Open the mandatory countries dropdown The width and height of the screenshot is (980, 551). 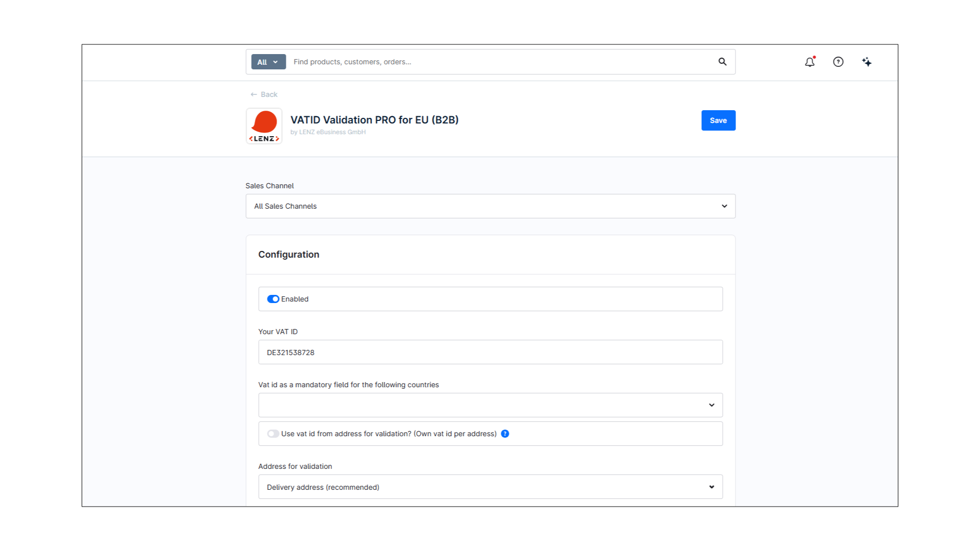(490, 405)
